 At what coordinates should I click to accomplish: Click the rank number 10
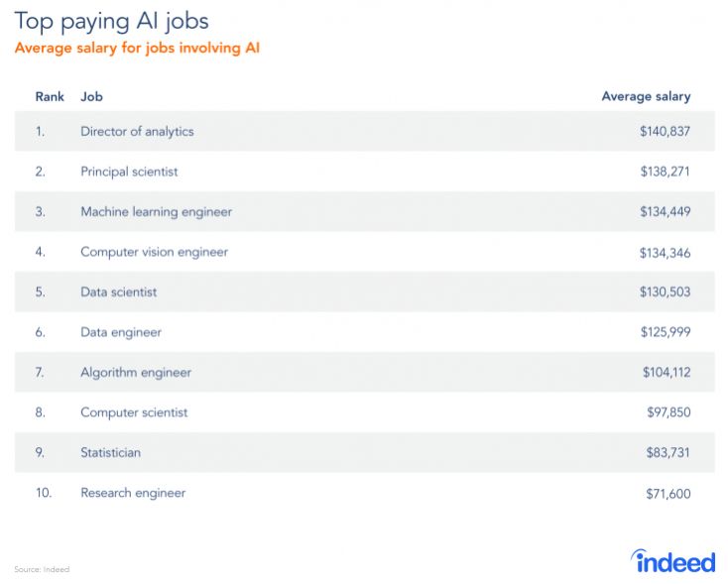click(44, 493)
